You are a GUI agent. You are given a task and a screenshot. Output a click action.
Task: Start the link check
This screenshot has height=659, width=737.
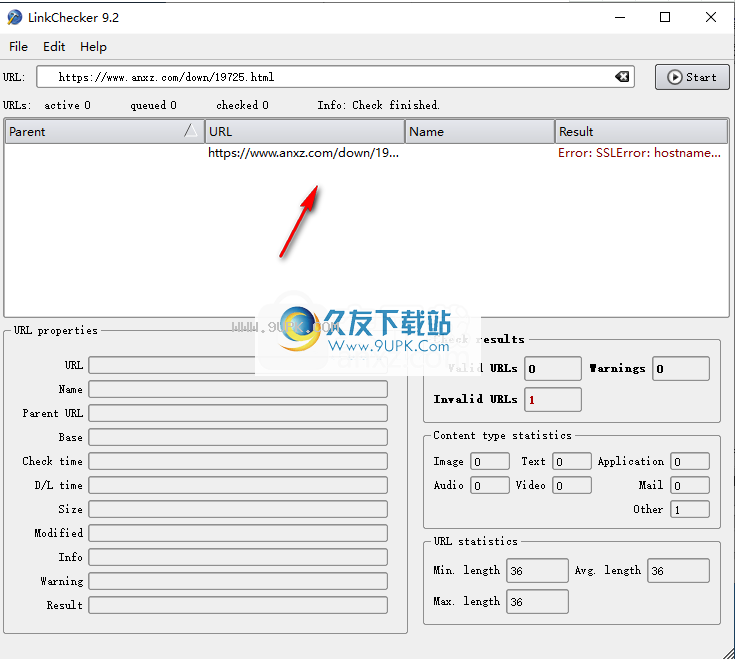(692, 77)
